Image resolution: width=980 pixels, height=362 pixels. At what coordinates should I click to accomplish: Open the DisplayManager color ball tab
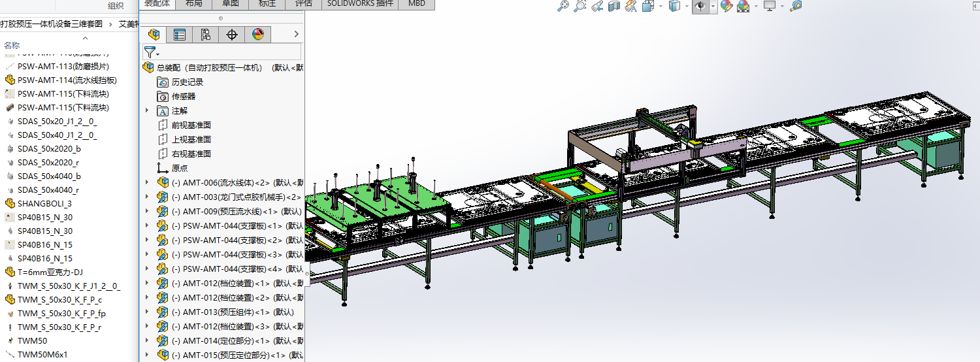[257, 35]
